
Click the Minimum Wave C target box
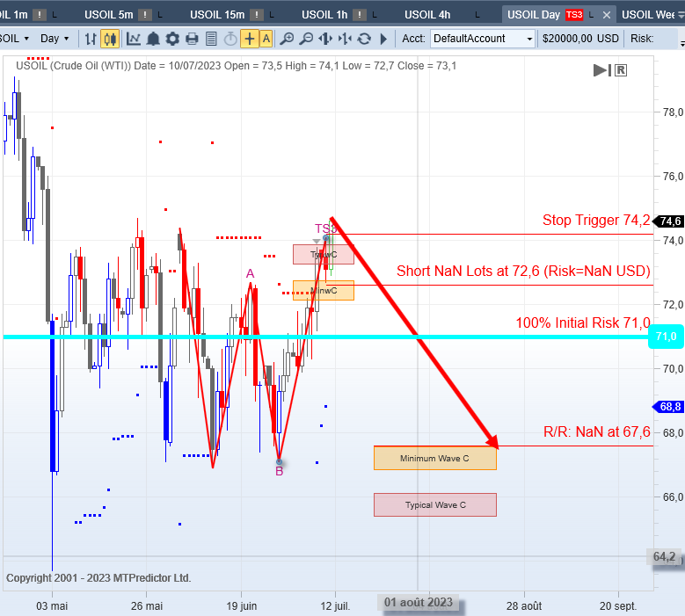point(435,458)
